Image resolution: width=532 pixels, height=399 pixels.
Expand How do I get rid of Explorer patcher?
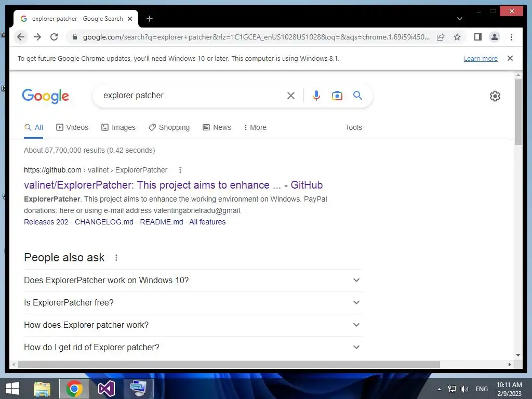pyautogui.click(x=193, y=348)
